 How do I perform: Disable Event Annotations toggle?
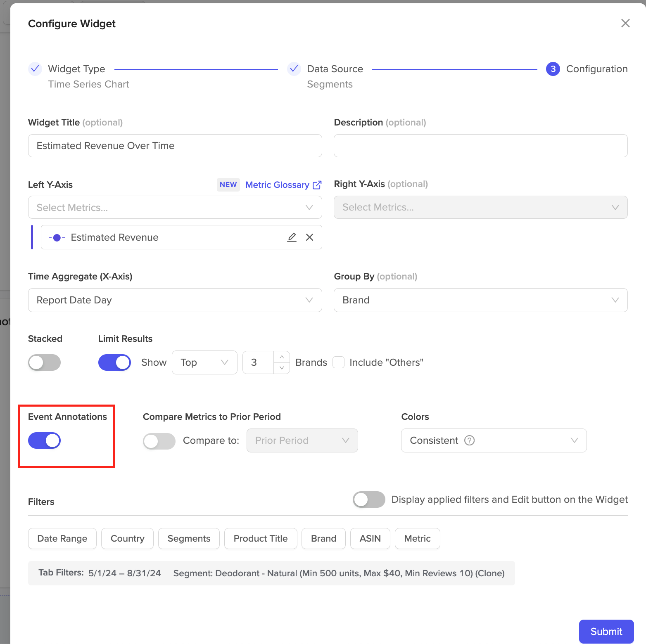tap(44, 440)
